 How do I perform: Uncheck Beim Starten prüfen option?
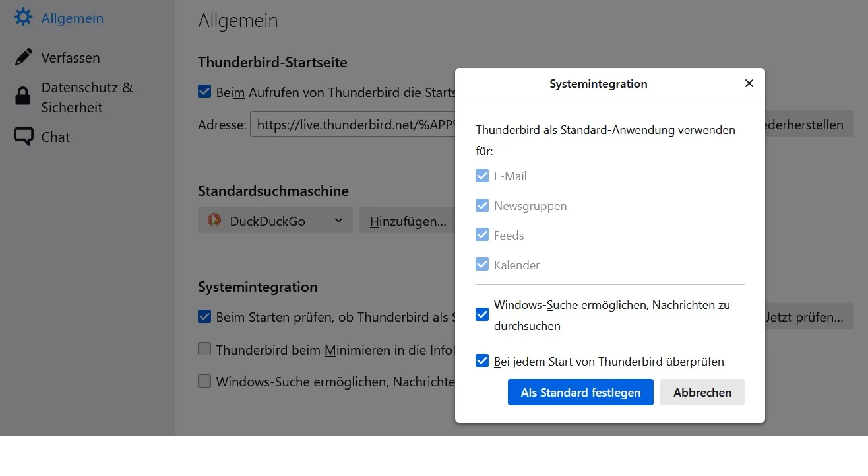204,316
